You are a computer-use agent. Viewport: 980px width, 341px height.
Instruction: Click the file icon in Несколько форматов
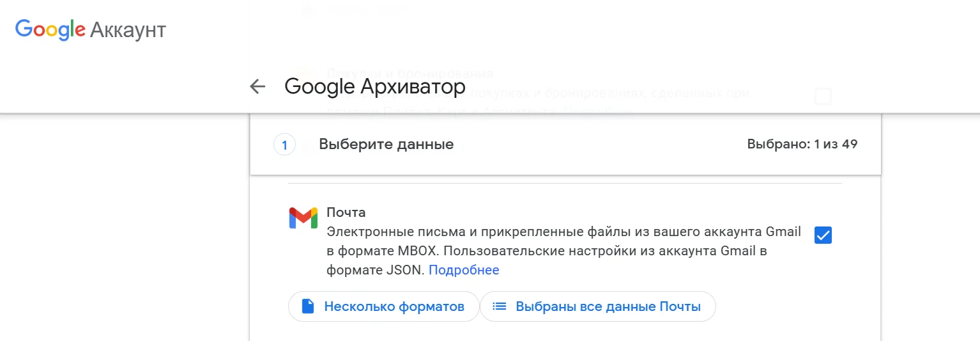click(x=308, y=306)
